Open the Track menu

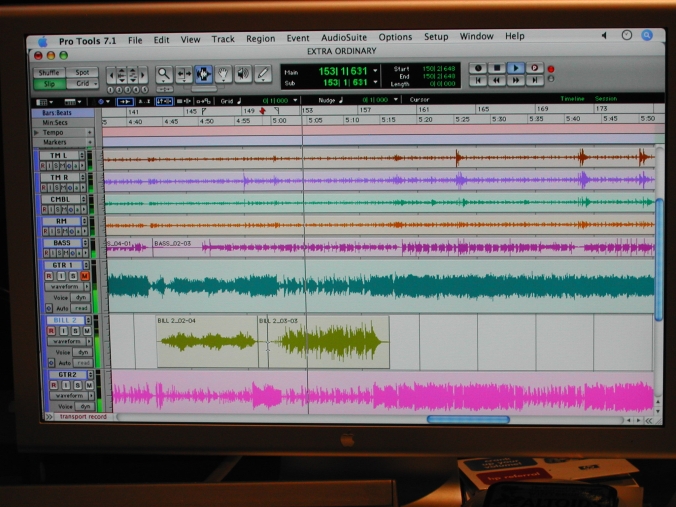(x=223, y=39)
